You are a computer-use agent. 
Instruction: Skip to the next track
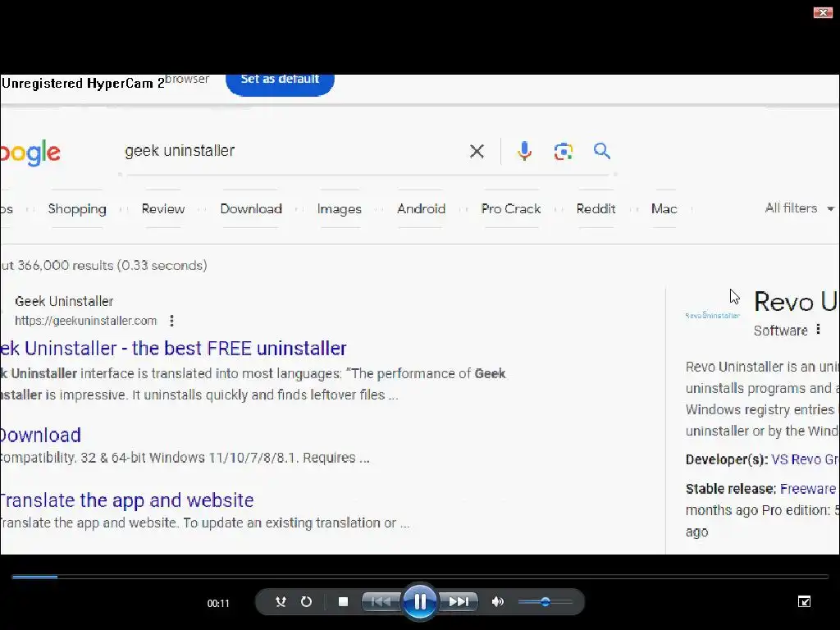(x=459, y=601)
